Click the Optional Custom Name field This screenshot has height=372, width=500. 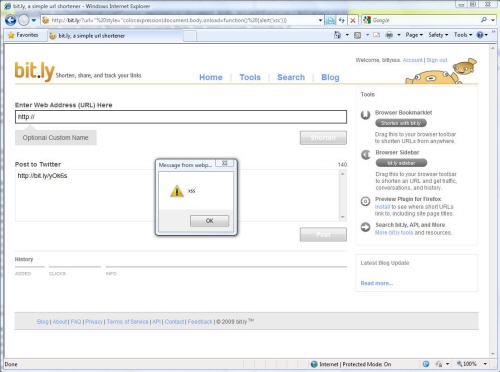[x=56, y=138]
